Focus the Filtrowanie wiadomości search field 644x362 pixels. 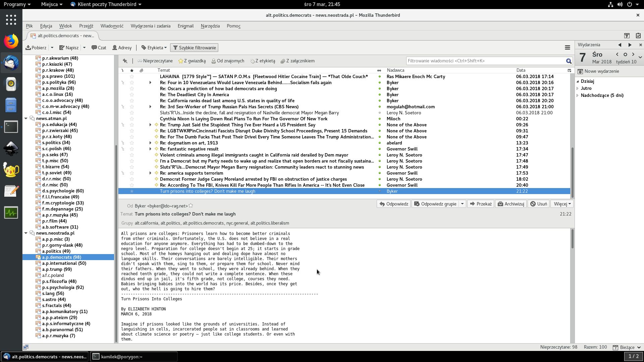[x=485, y=61]
